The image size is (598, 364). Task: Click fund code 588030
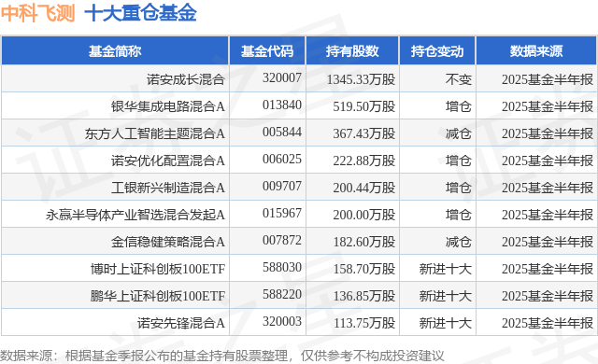282,267
